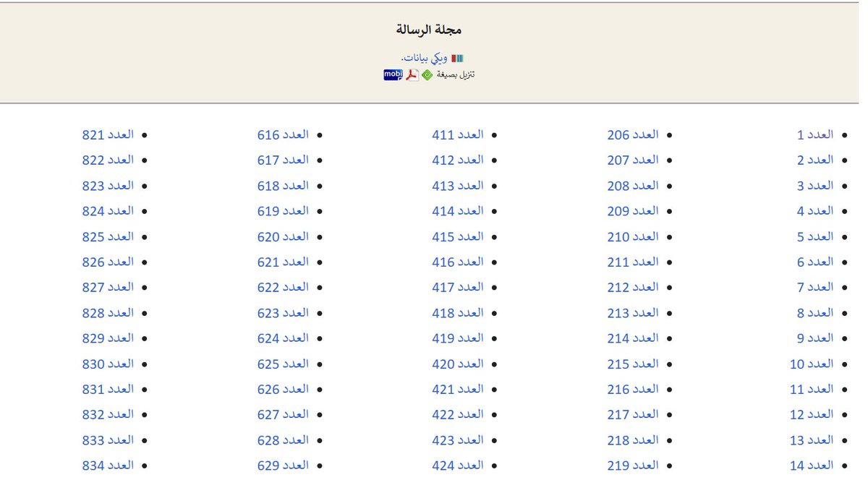Open issue العدد 7
This screenshot has height=480, width=868.
(815, 287)
